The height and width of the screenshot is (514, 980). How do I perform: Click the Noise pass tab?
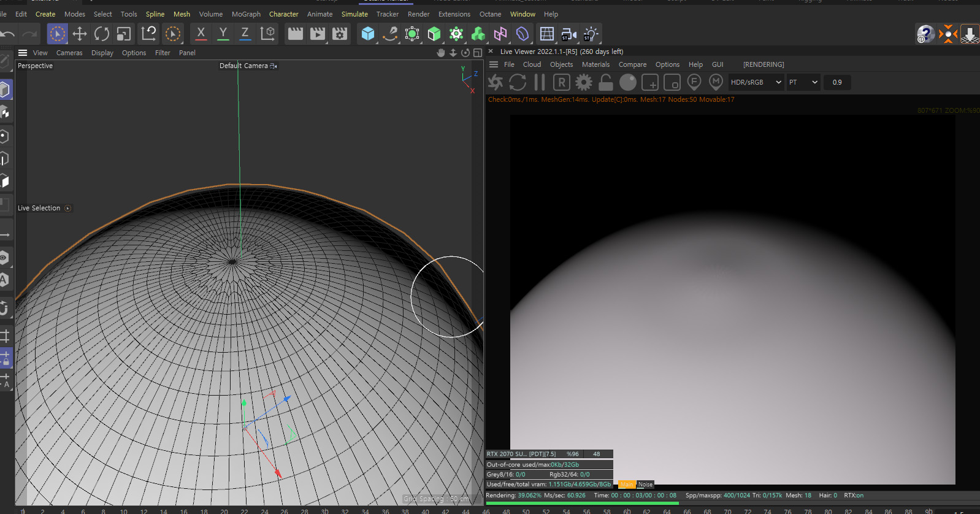(645, 485)
